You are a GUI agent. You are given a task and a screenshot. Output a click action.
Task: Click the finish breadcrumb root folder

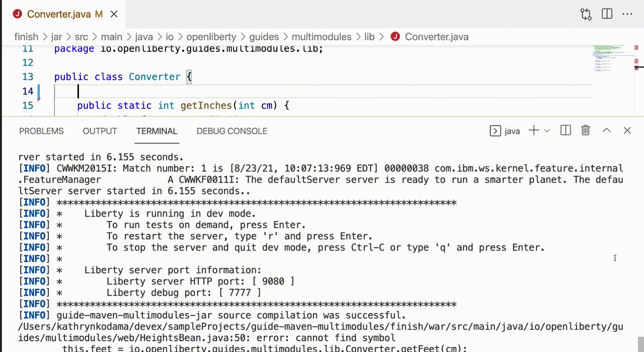coord(26,37)
